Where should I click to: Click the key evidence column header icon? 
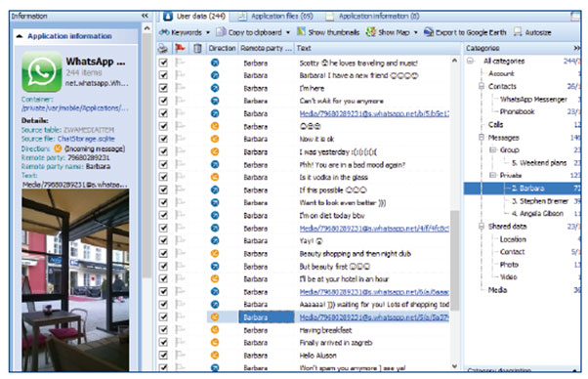pyautogui.click(x=163, y=48)
